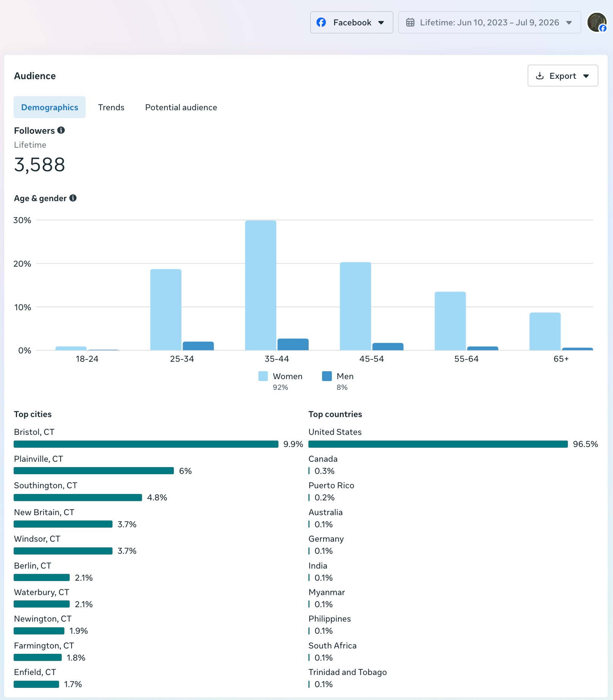Open the profile avatar at top right
The width and height of the screenshot is (613, 700).
point(597,22)
